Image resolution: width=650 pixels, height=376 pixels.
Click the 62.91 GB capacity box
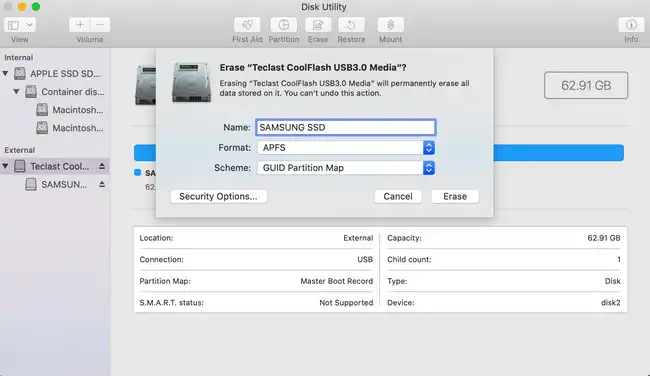click(586, 85)
